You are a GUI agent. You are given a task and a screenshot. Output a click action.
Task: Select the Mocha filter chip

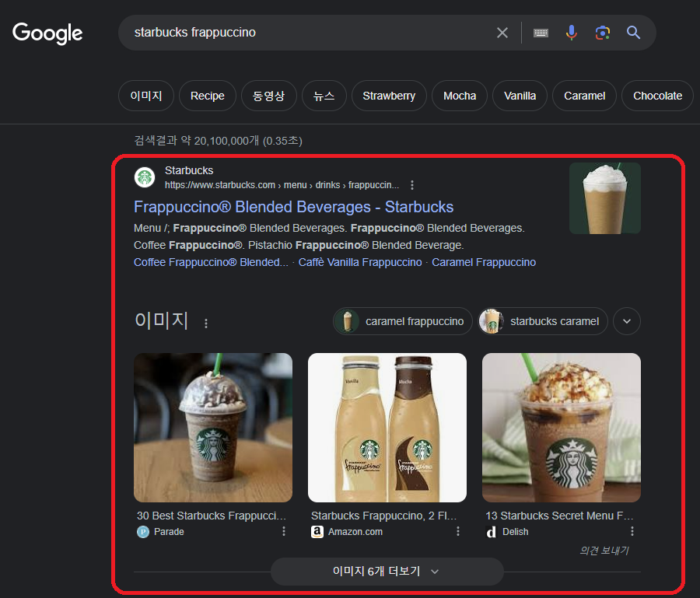tap(459, 95)
